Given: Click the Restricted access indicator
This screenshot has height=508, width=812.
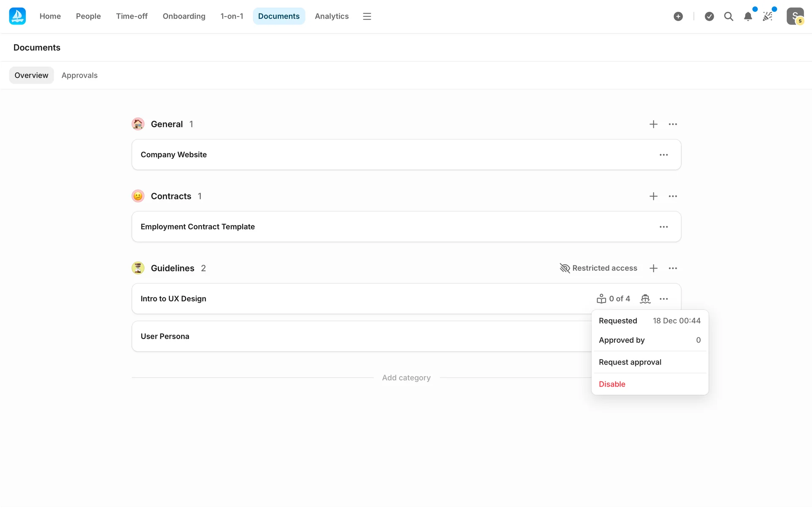Looking at the screenshot, I should 598,268.
